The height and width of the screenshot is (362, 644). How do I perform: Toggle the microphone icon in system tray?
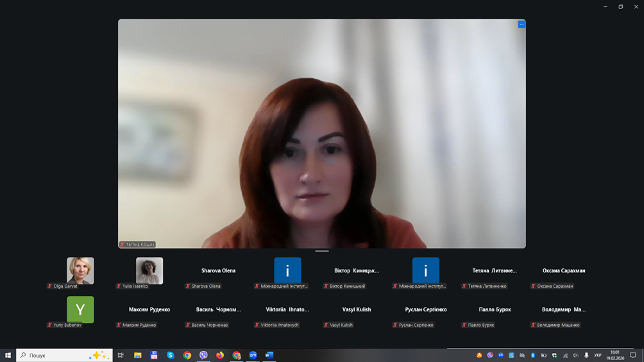pyautogui.click(x=586, y=355)
